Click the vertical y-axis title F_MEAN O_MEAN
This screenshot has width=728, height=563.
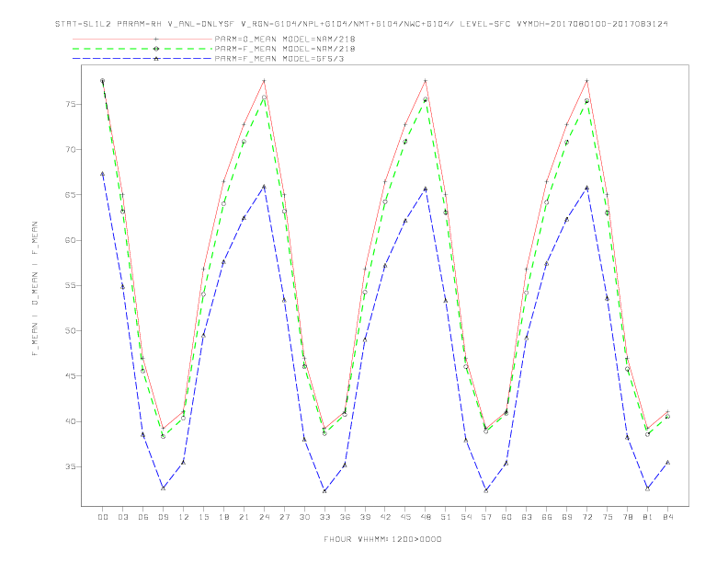(35, 289)
